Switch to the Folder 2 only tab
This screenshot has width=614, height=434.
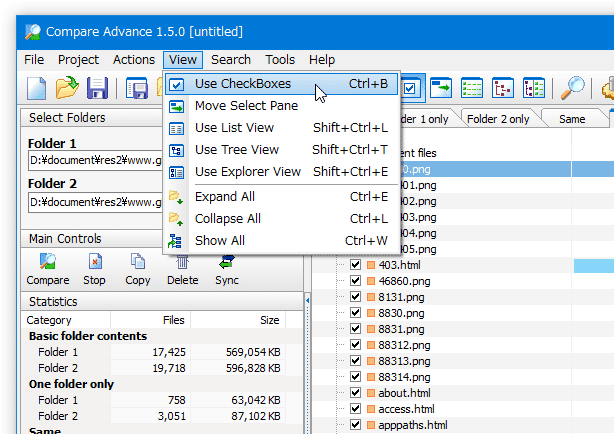[498, 119]
